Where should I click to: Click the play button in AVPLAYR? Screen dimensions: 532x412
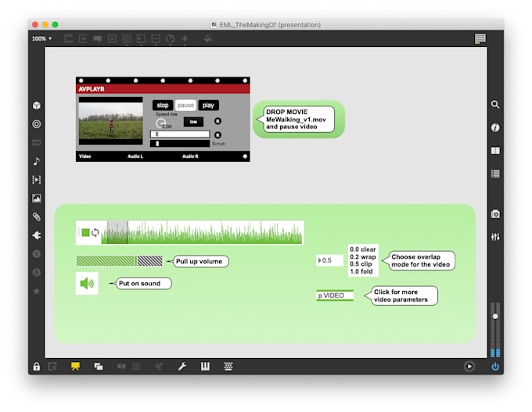pyautogui.click(x=208, y=106)
